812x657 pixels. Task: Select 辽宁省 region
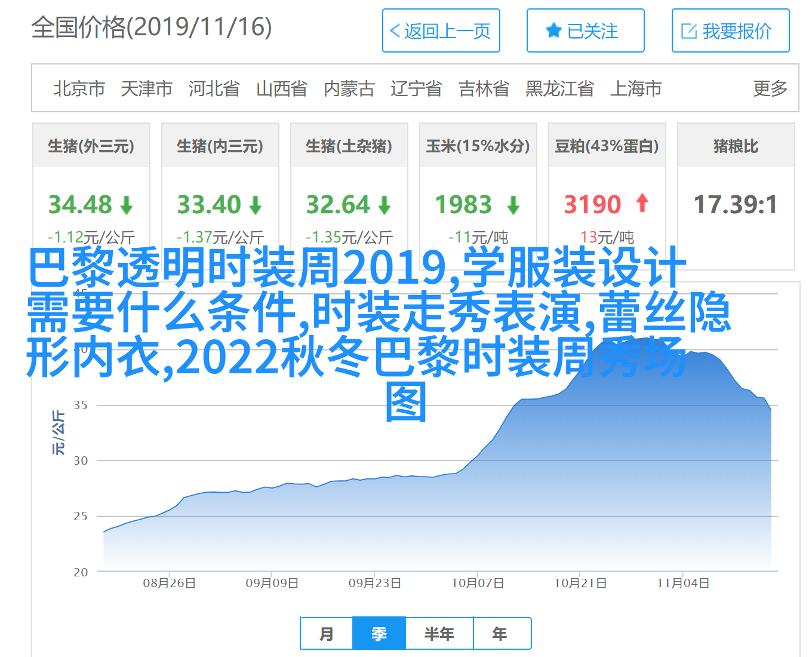coord(416,88)
